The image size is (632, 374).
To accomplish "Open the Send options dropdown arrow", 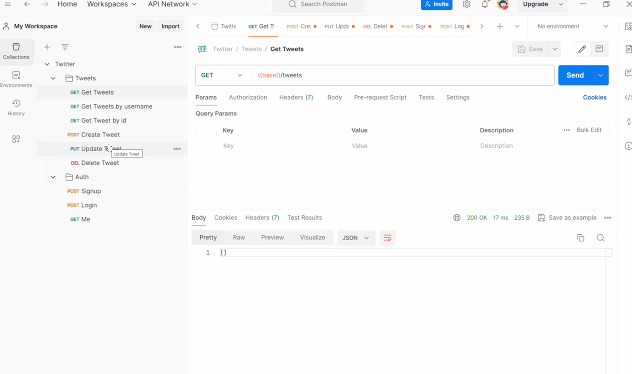I will click(x=601, y=75).
